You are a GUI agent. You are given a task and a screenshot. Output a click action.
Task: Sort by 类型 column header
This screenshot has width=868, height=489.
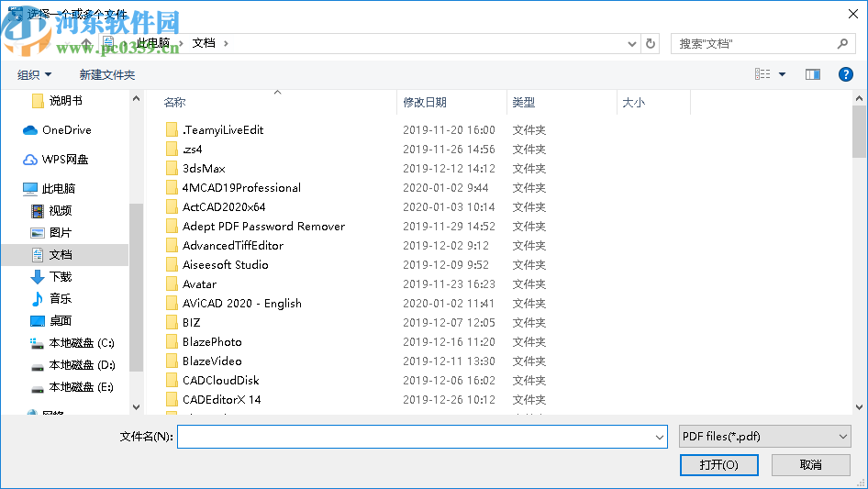click(x=523, y=103)
